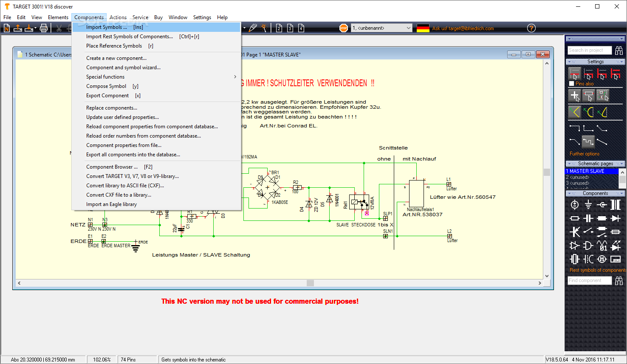627x364 pixels.
Task: Select the fuse symbol component icon
Action: point(616,232)
